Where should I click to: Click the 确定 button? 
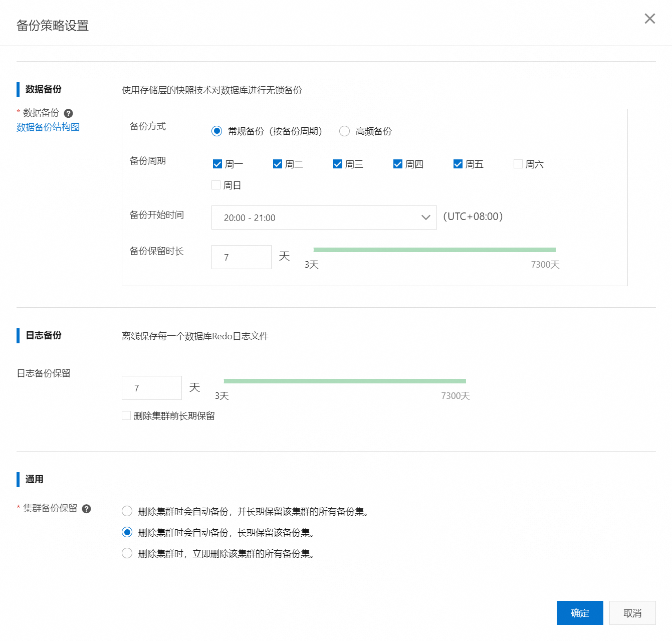[580, 613]
